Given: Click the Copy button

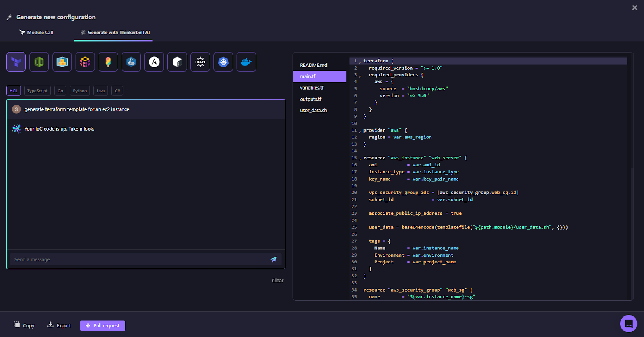Looking at the screenshot, I should click(24, 325).
